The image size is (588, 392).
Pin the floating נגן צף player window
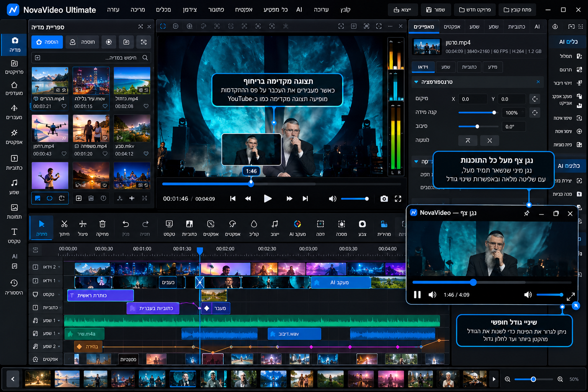click(x=527, y=213)
